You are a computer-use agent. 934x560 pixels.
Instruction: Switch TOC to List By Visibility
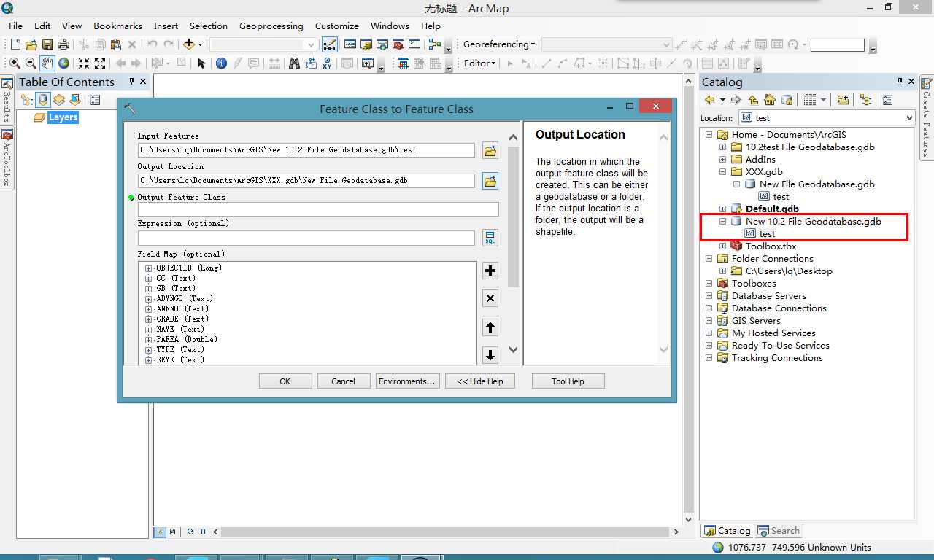pos(59,100)
